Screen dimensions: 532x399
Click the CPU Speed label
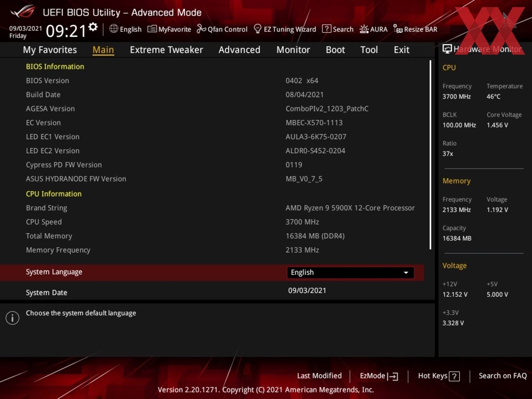[x=44, y=222]
